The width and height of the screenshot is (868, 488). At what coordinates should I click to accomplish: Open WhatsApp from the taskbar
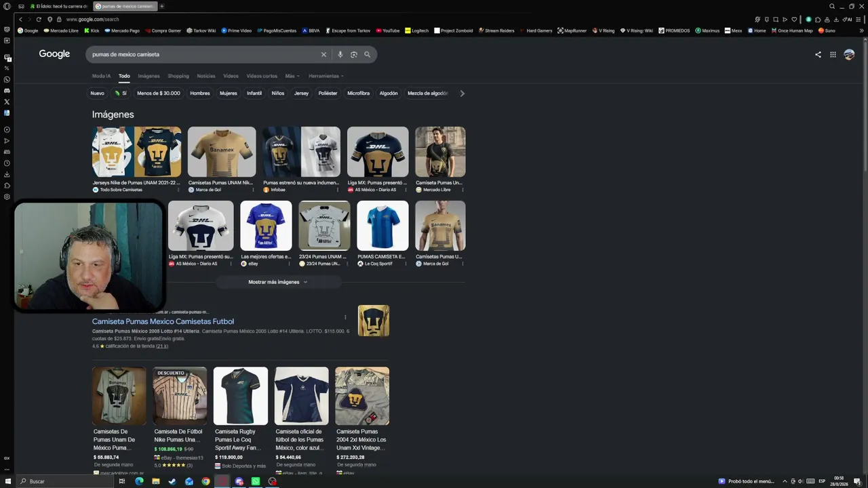tap(256, 481)
